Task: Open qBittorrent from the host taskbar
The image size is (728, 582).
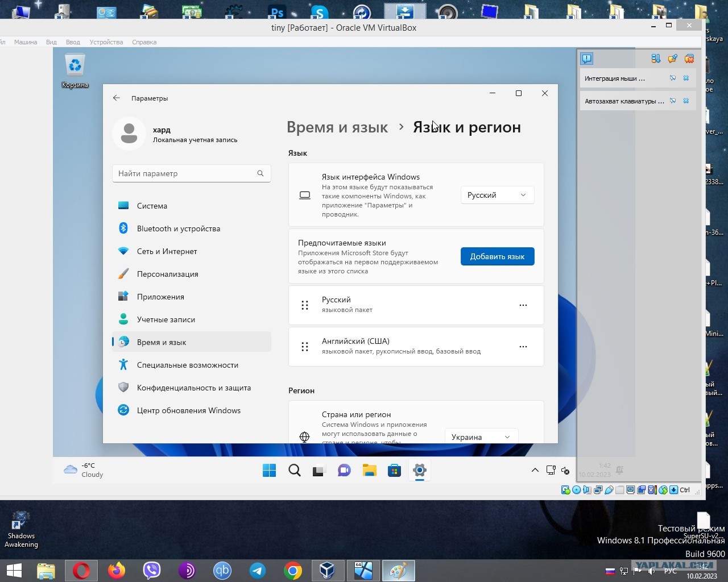Action: (x=222, y=571)
